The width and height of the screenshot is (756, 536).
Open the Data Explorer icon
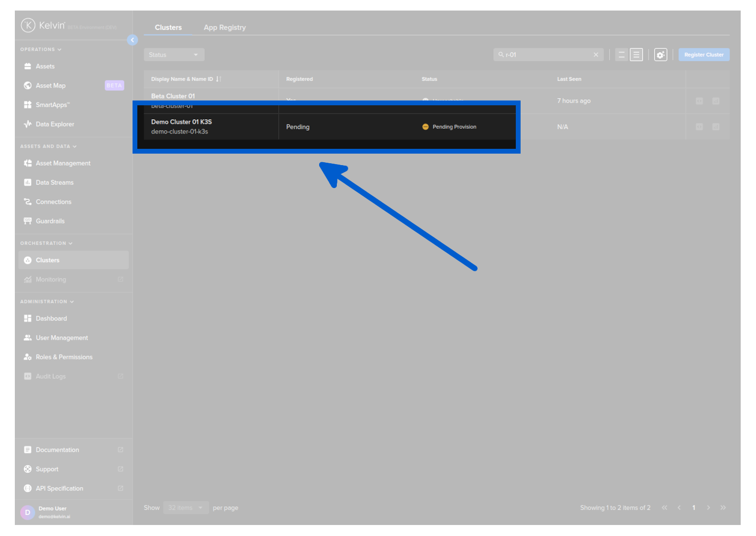(28, 124)
